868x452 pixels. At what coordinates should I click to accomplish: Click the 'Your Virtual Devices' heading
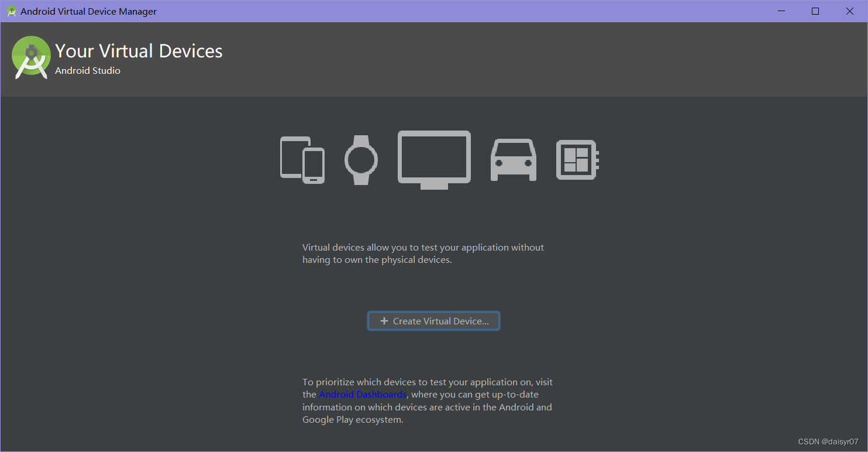click(139, 51)
